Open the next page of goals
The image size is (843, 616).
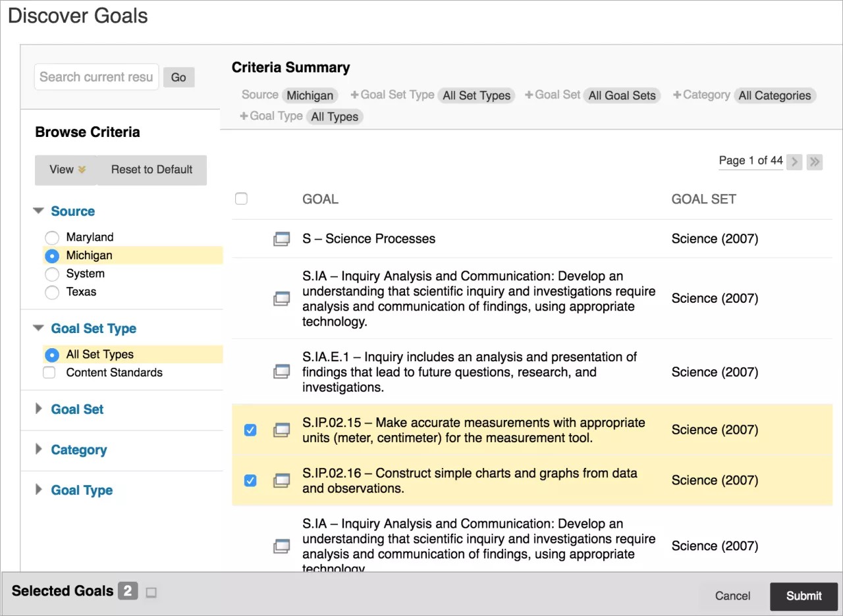pos(794,162)
